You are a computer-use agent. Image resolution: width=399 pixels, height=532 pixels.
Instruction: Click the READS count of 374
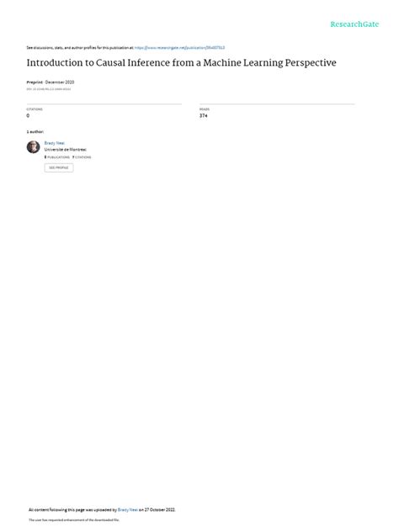tap(203, 115)
